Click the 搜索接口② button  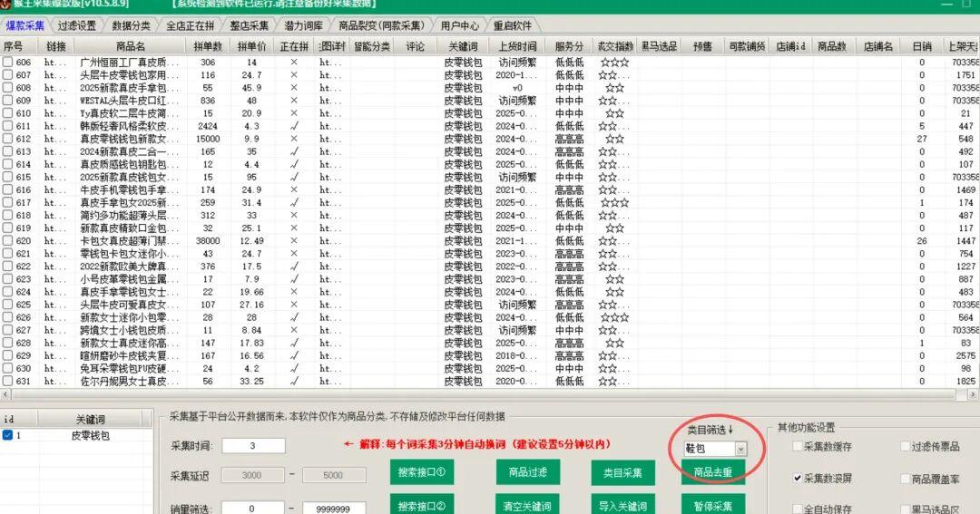422,505
